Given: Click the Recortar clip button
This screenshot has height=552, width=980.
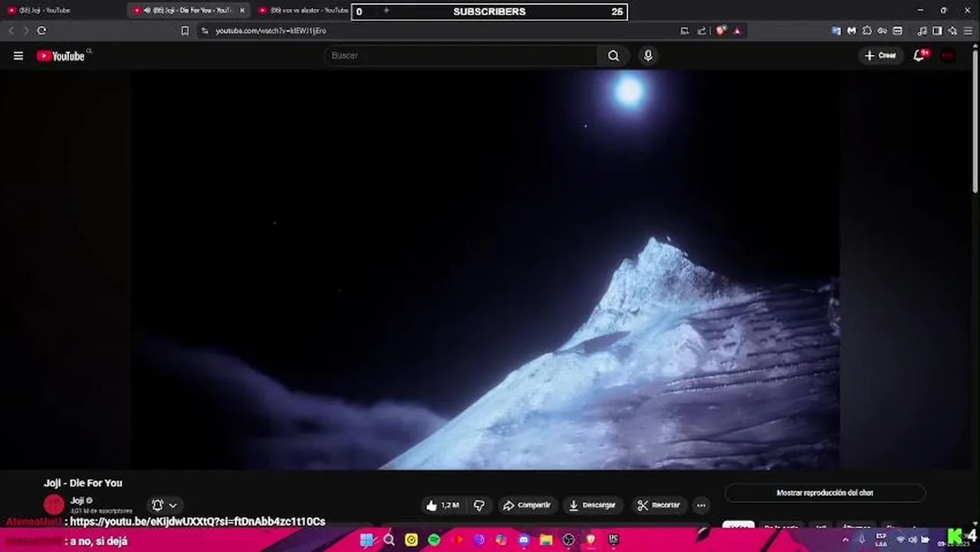Looking at the screenshot, I should (659, 505).
